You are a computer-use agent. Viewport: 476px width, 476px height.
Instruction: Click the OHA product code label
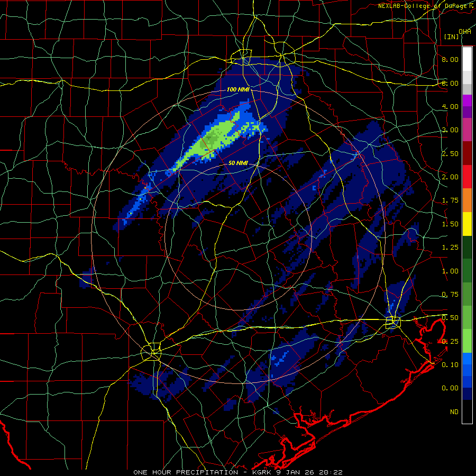[x=465, y=32]
